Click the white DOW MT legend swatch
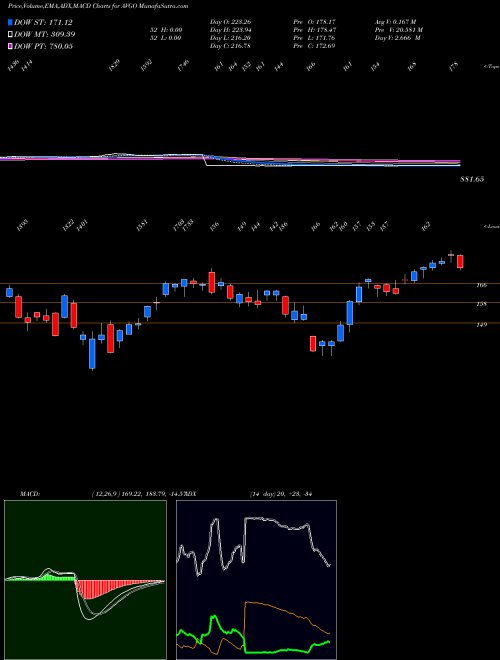The width and height of the screenshot is (500, 660). pyautogui.click(x=11, y=34)
